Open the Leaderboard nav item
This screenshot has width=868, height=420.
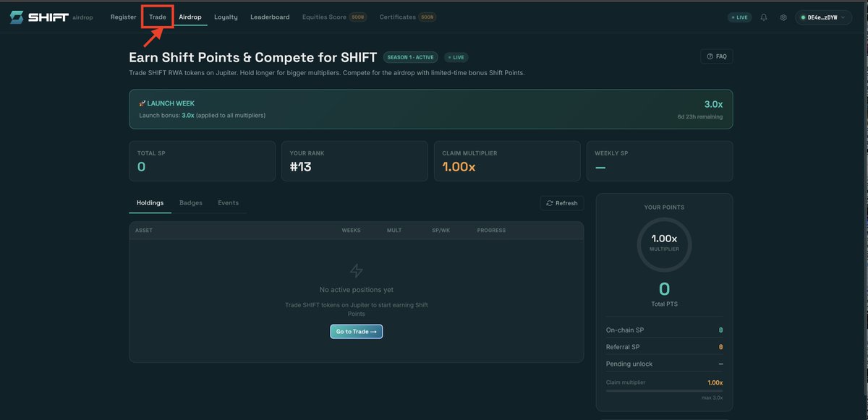(270, 17)
